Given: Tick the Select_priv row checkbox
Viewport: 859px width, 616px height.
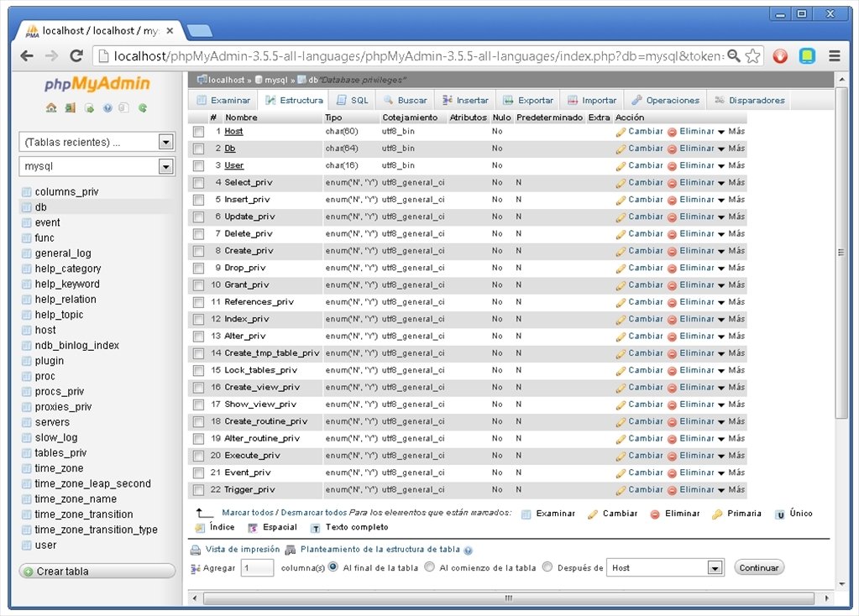Looking at the screenshot, I should click(x=198, y=183).
